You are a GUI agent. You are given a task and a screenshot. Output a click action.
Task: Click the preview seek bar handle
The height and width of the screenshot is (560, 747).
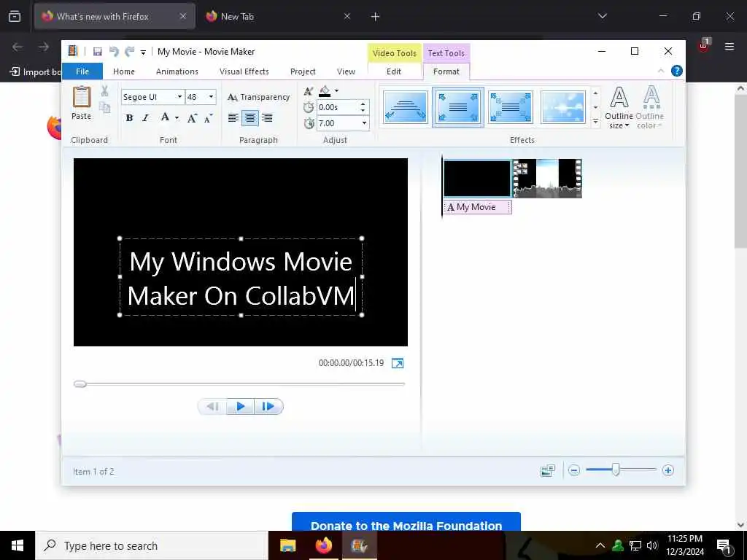80,384
